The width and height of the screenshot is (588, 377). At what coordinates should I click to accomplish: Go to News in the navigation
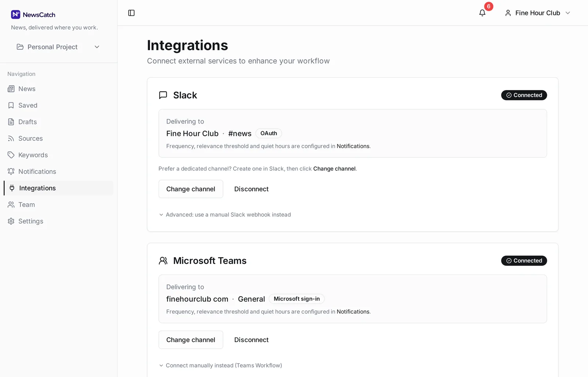[58, 89]
